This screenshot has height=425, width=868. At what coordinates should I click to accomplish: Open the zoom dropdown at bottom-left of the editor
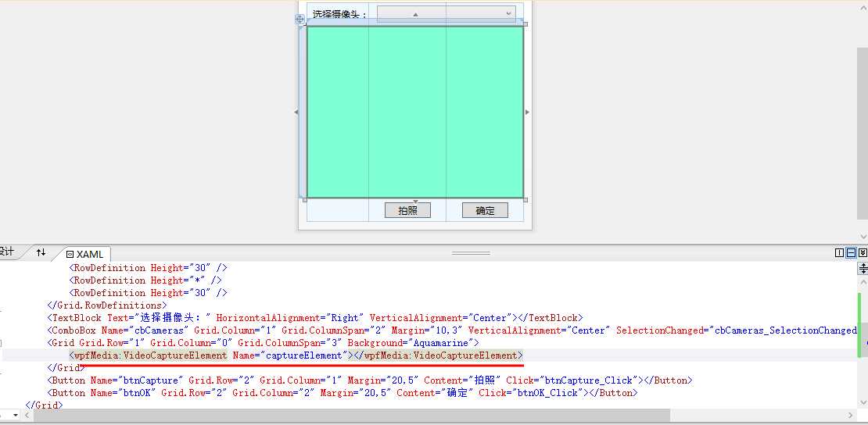pyautogui.click(x=15, y=415)
